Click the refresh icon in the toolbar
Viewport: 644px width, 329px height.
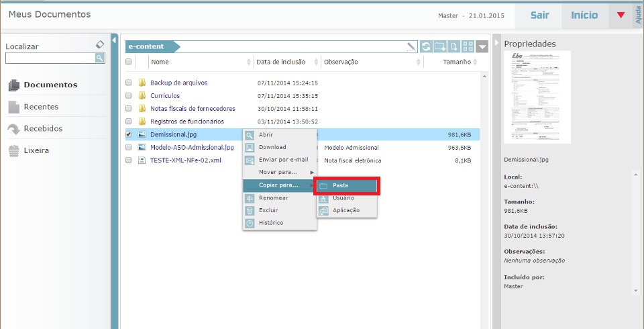(426, 46)
